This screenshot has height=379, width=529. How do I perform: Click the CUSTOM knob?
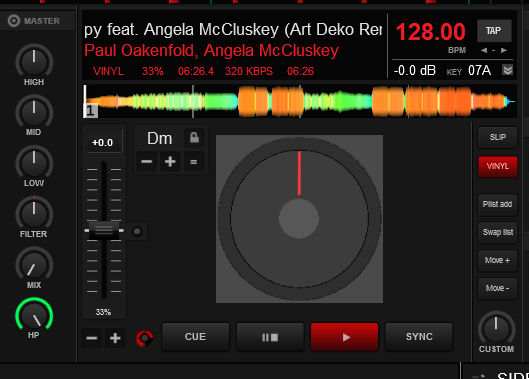pyautogui.click(x=496, y=329)
